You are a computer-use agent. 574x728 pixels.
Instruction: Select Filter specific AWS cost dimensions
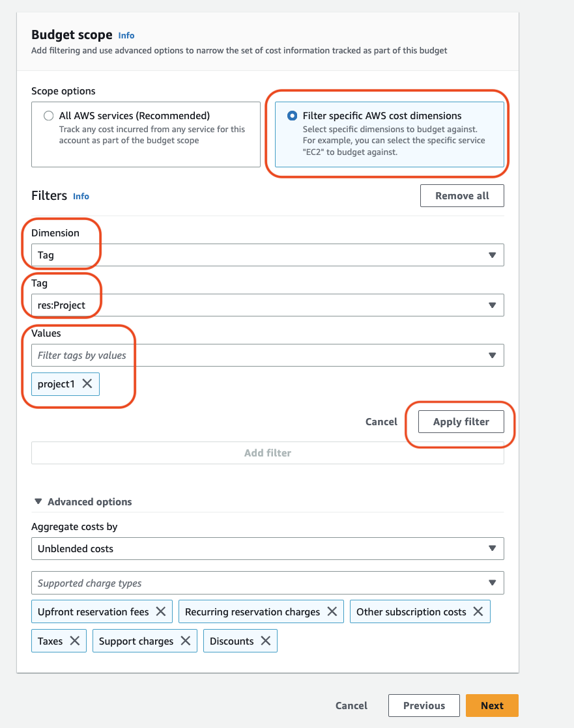[293, 116]
